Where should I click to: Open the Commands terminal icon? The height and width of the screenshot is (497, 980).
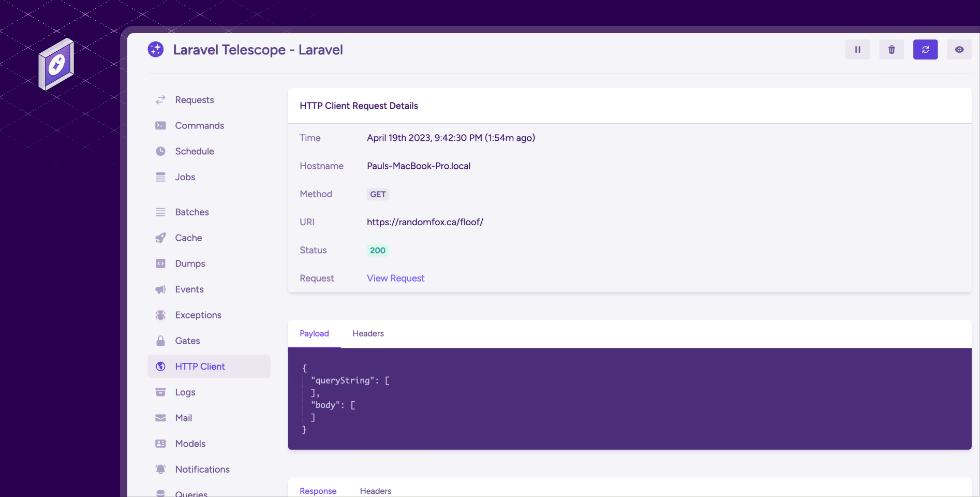tap(161, 126)
